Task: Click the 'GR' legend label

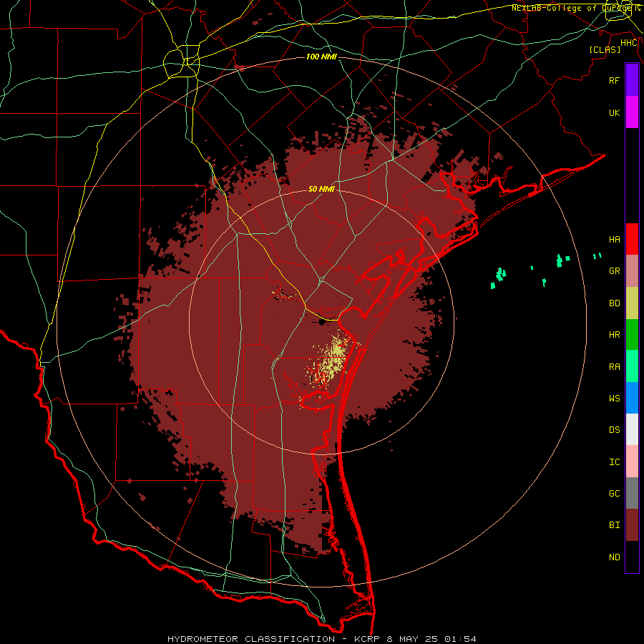Action: click(615, 271)
